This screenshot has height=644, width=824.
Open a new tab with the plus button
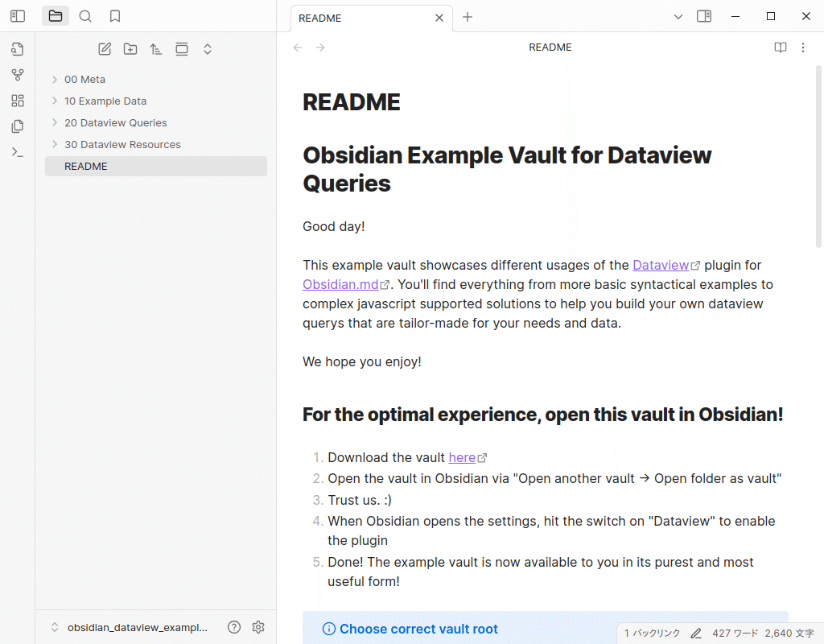click(x=468, y=17)
